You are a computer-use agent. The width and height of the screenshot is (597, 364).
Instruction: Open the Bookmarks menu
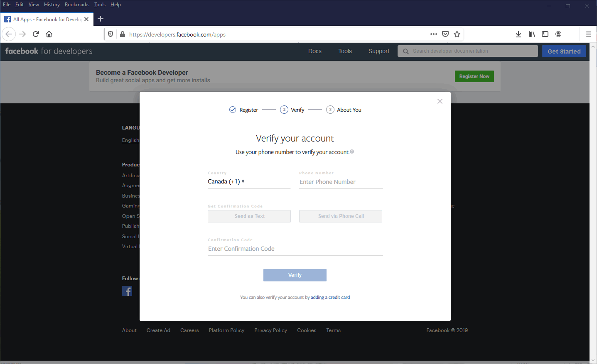click(x=77, y=5)
